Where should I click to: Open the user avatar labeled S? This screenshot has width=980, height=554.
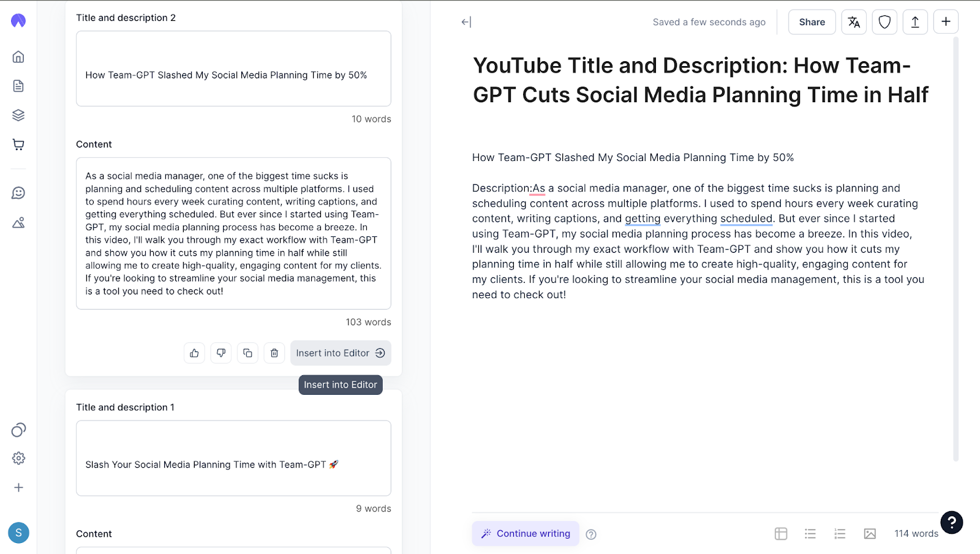tap(18, 533)
